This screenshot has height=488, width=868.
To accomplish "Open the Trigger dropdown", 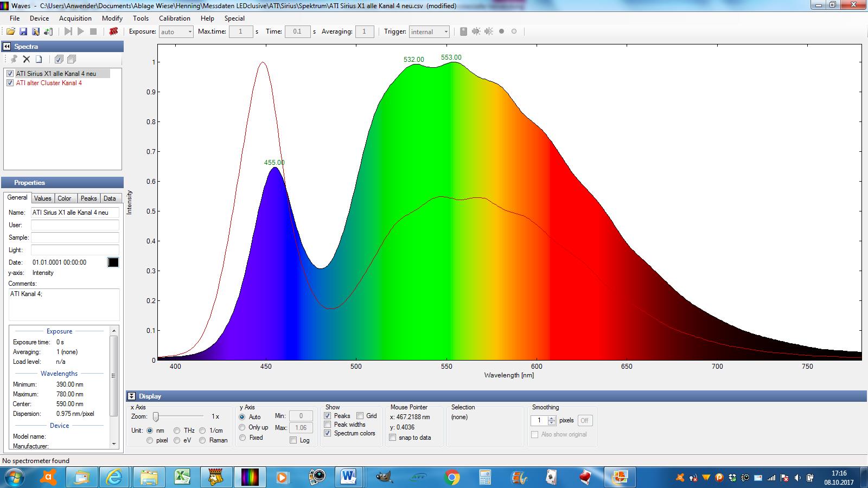I will point(445,32).
